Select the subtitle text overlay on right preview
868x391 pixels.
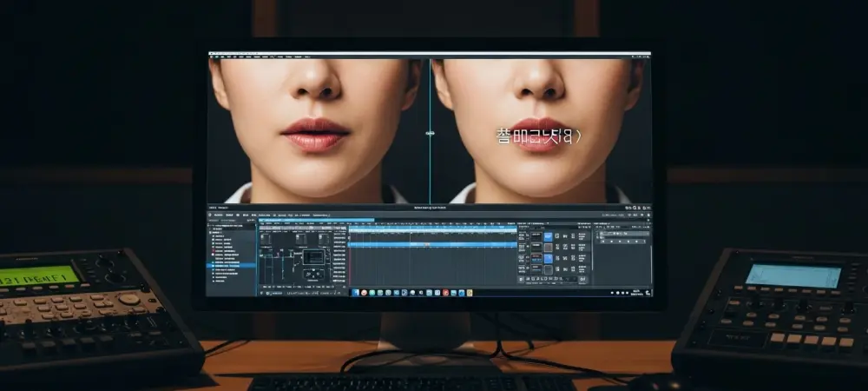click(x=539, y=136)
